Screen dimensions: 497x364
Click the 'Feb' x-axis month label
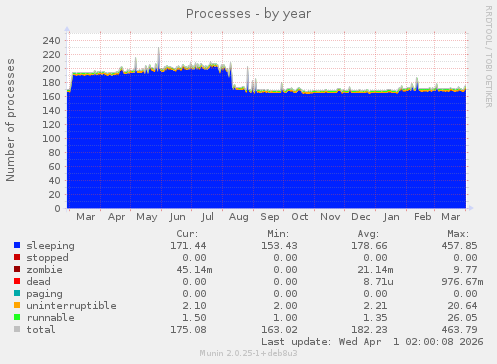(x=423, y=217)
